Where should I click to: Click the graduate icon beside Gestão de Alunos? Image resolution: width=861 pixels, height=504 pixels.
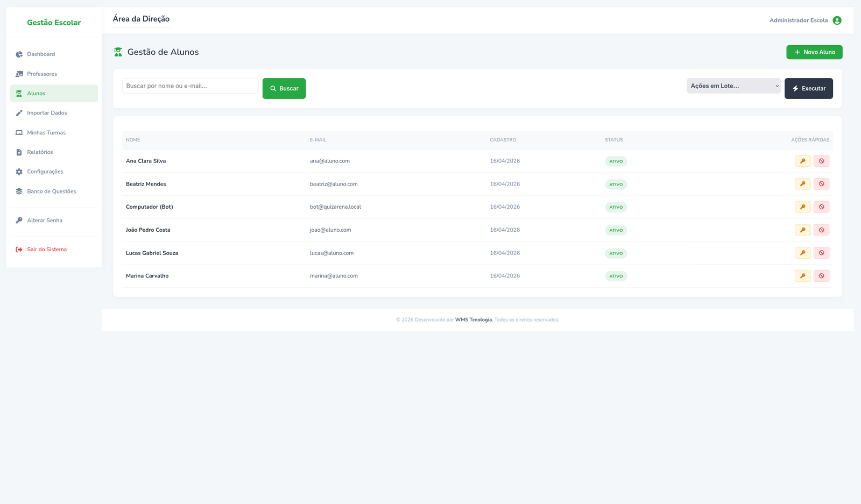pos(118,52)
